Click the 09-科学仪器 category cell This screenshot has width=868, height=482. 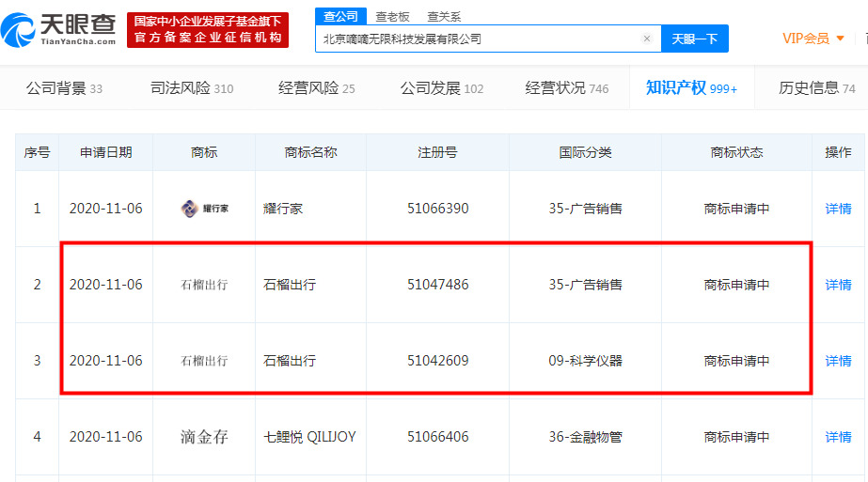click(585, 361)
